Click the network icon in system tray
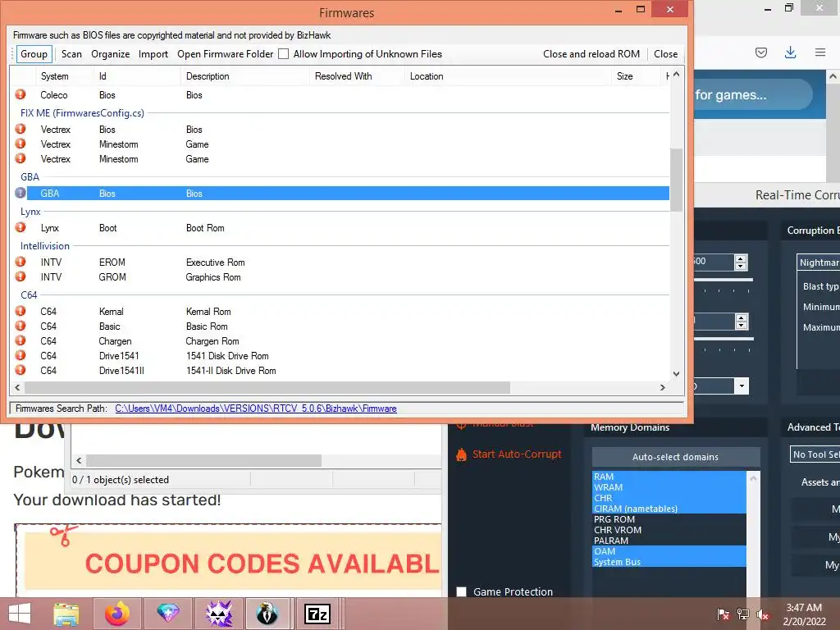The image size is (840, 630). 742,614
